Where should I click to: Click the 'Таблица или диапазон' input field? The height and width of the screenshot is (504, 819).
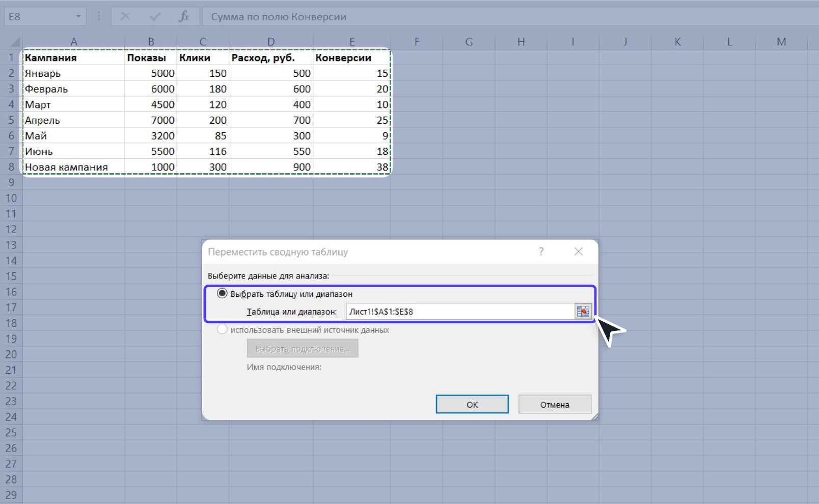[460, 312]
